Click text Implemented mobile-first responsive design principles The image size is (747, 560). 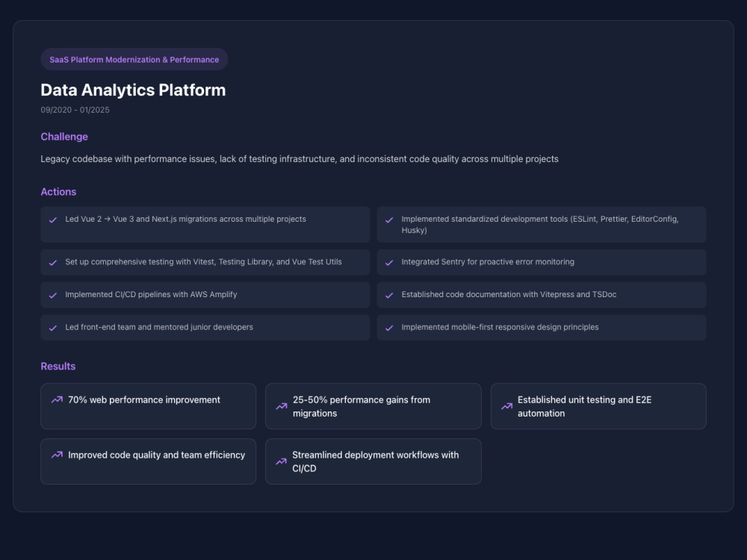[500, 327]
